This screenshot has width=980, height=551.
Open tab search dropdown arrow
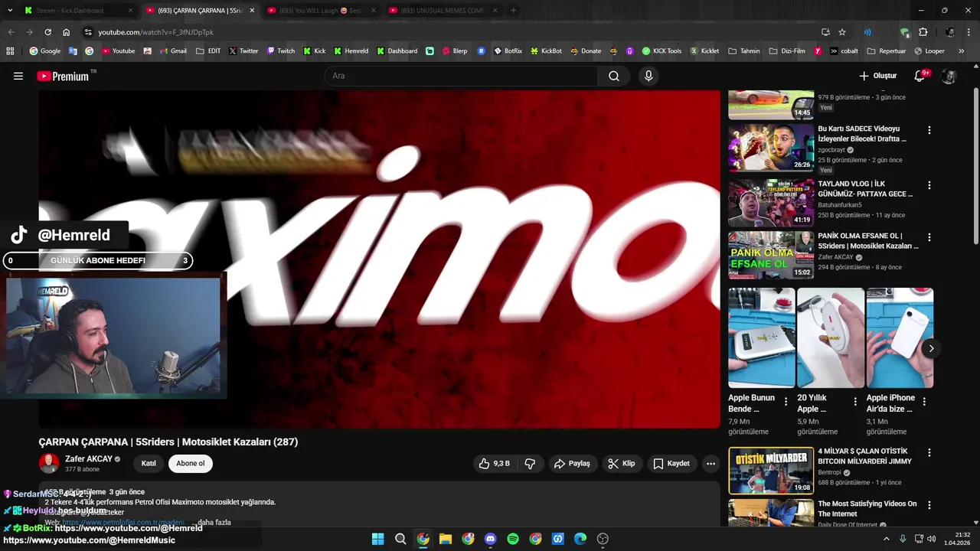pos(8,11)
